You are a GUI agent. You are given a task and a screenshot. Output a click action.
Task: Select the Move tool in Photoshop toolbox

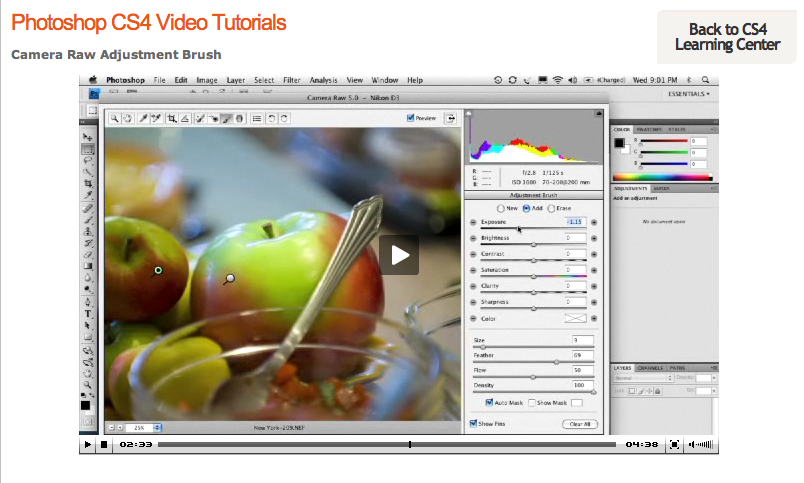88,137
